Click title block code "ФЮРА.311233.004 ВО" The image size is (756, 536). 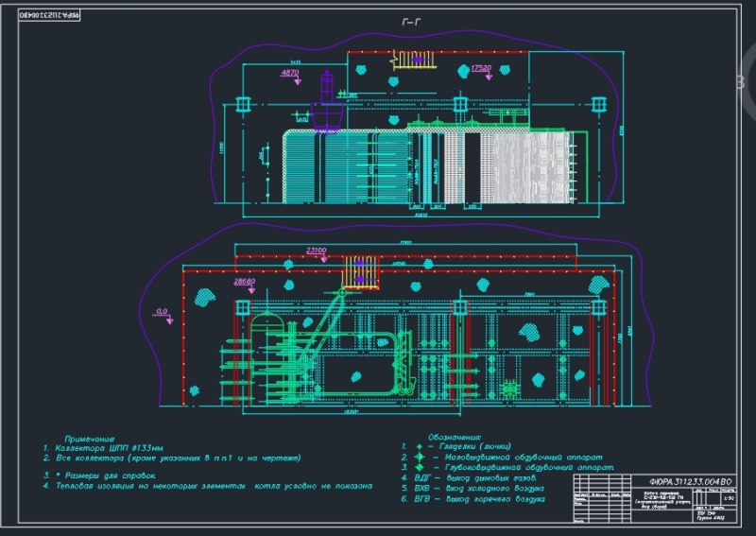tap(690, 481)
